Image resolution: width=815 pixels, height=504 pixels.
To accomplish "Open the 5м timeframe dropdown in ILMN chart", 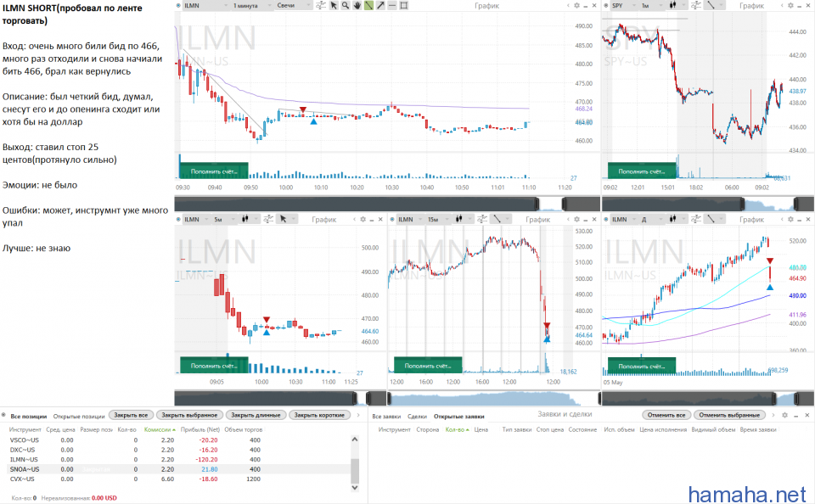I will (223, 219).
